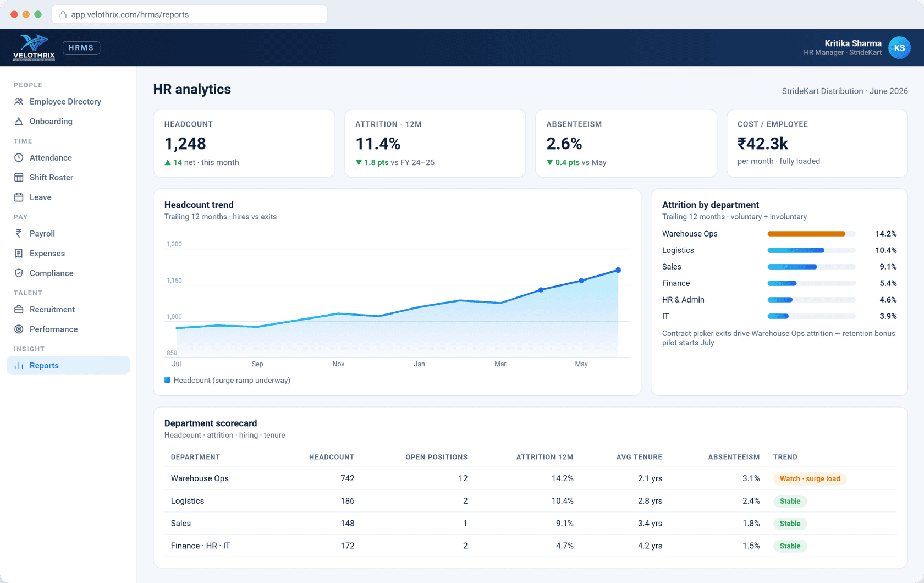924x583 pixels.
Task: Open Employee Directory page
Action: point(68,102)
